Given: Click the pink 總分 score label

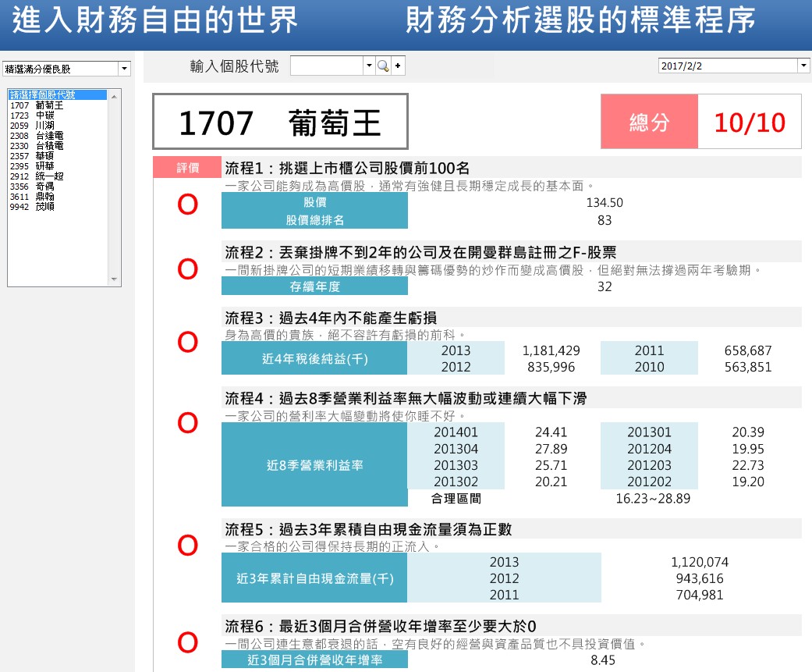Looking at the screenshot, I should (648, 122).
